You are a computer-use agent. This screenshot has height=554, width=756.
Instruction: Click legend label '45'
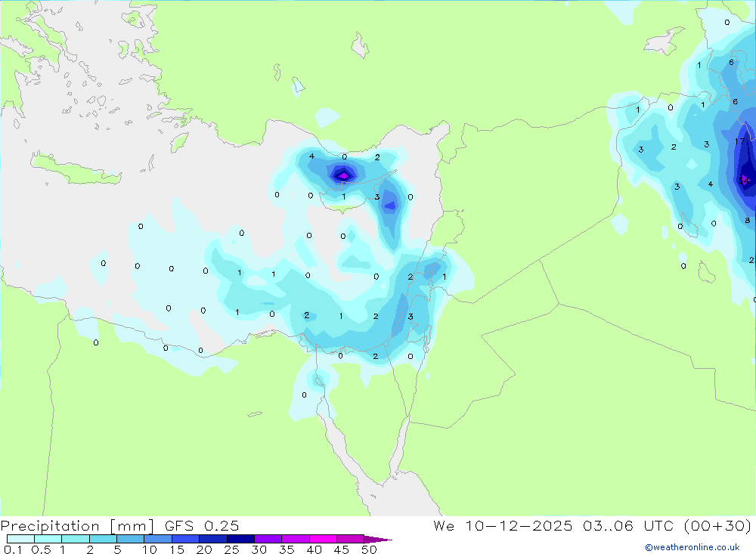(342, 549)
